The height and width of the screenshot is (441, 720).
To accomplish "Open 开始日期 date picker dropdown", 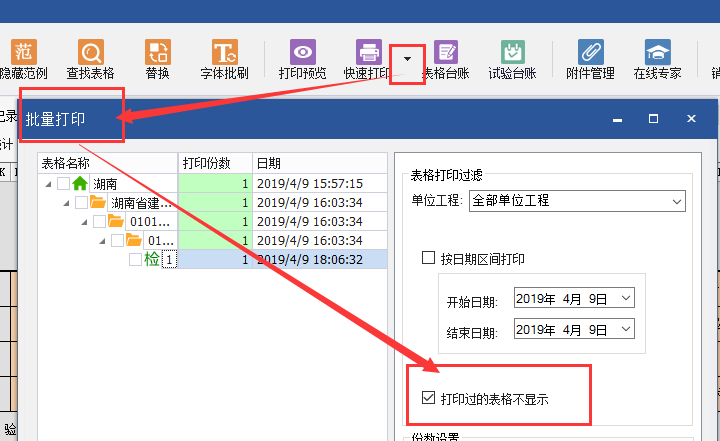I will 625,298.
